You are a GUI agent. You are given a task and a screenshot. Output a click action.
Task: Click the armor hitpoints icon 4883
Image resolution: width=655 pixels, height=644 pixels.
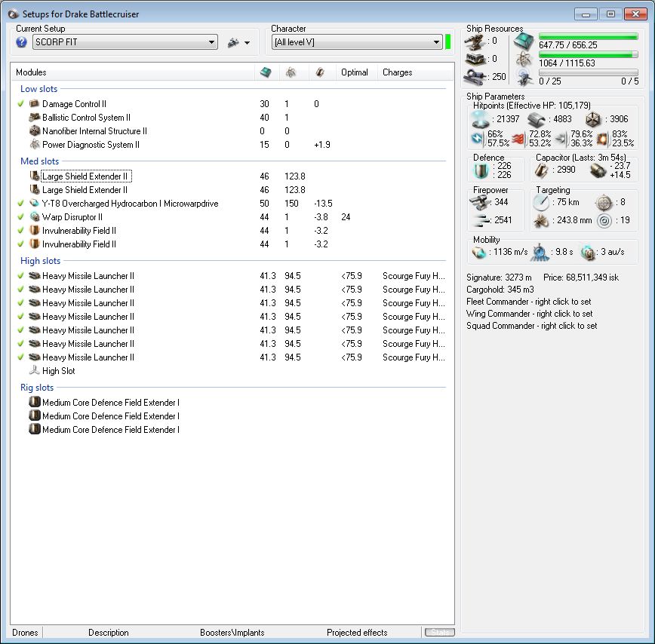point(537,120)
